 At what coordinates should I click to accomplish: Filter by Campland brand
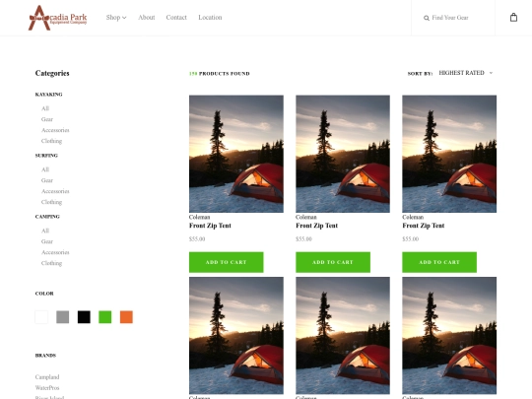click(47, 377)
